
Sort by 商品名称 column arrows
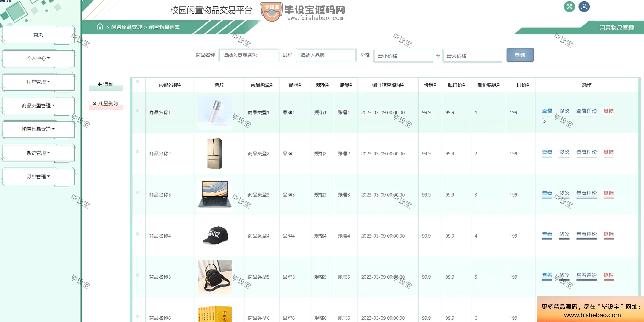point(180,85)
